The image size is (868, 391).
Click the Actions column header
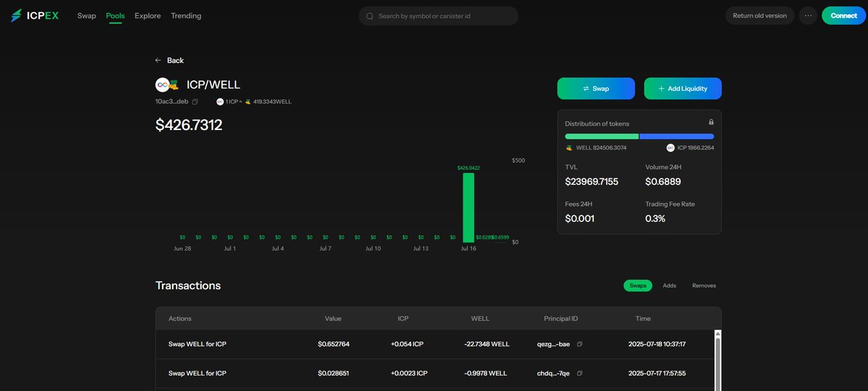180,318
